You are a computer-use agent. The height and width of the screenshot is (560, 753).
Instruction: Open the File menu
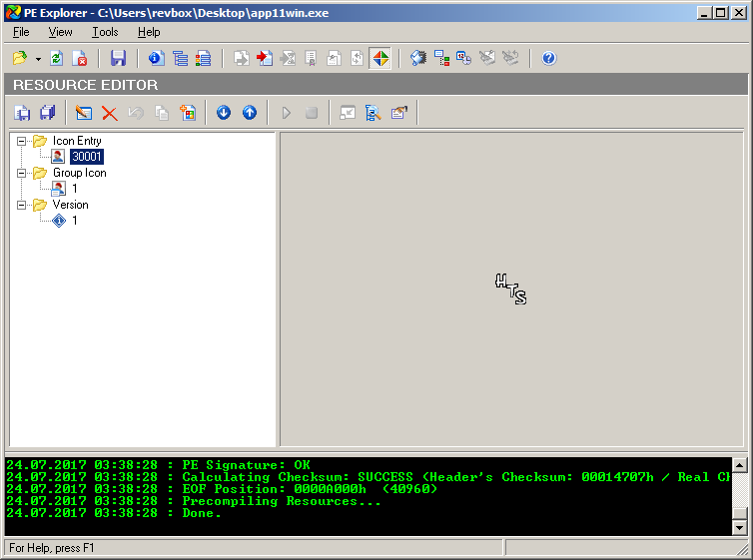21,32
